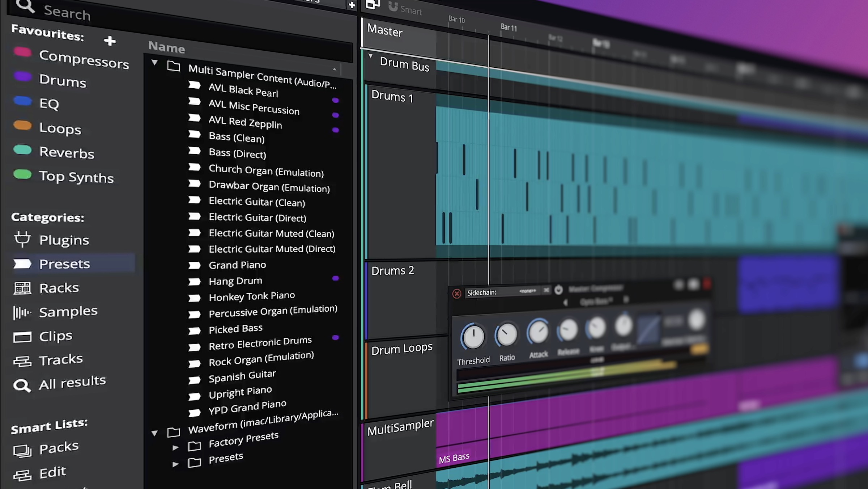This screenshot has height=489, width=868.
Task: Toggle the Smart snapping magnet
Action: (x=393, y=7)
